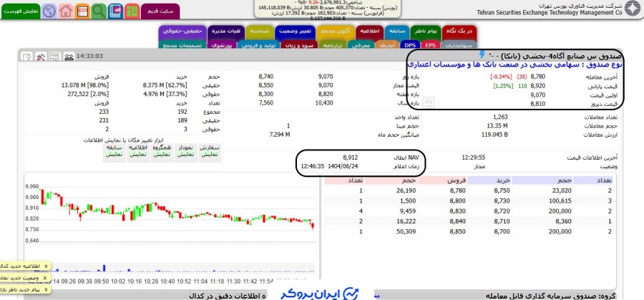This screenshot has height=300, width=644.
Task: Click sell volume 26,190 in order book
Action: point(406,190)
